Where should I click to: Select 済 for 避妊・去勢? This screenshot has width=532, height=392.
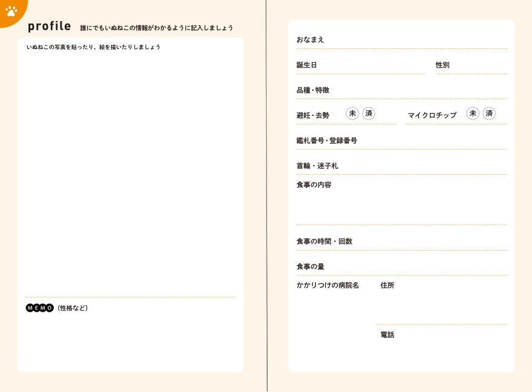point(369,113)
